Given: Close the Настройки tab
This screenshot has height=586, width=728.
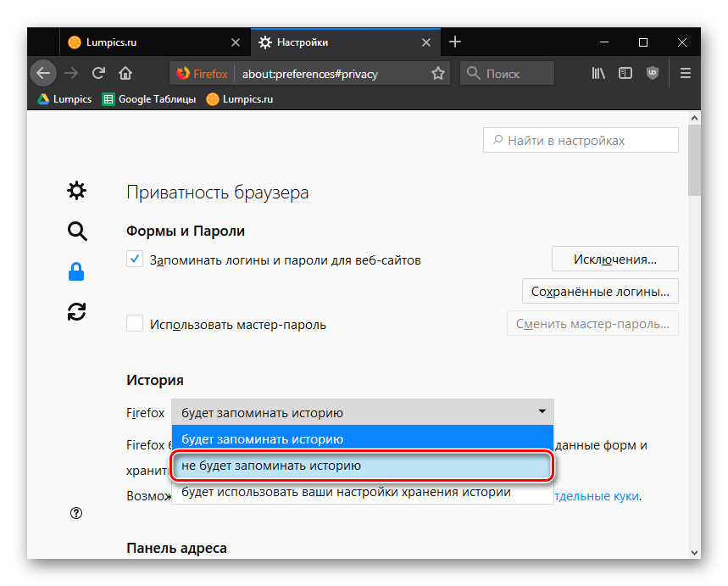Looking at the screenshot, I should click(425, 42).
